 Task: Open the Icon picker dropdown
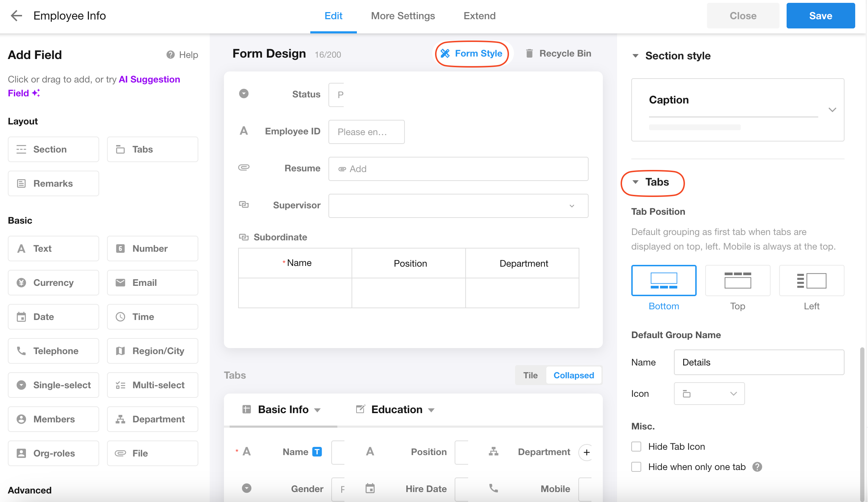pyautogui.click(x=709, y=394)
